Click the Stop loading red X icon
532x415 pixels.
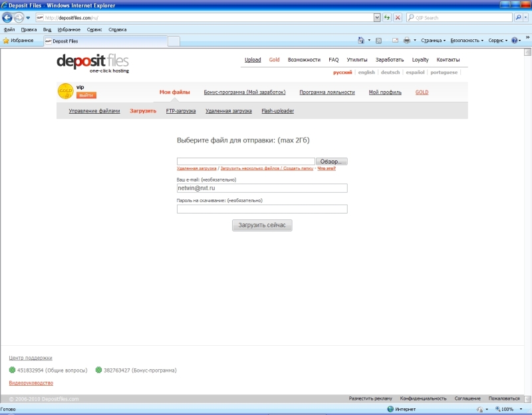click(398, 18)
